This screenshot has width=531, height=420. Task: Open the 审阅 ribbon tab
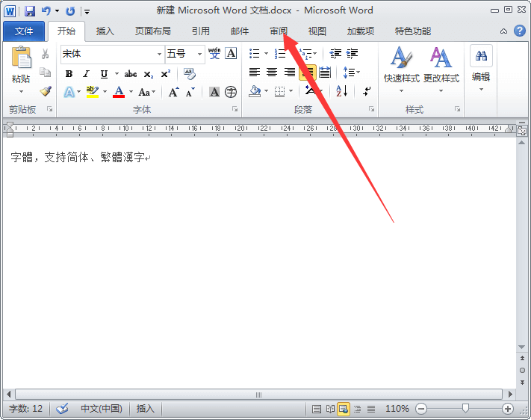coord(279,31)
